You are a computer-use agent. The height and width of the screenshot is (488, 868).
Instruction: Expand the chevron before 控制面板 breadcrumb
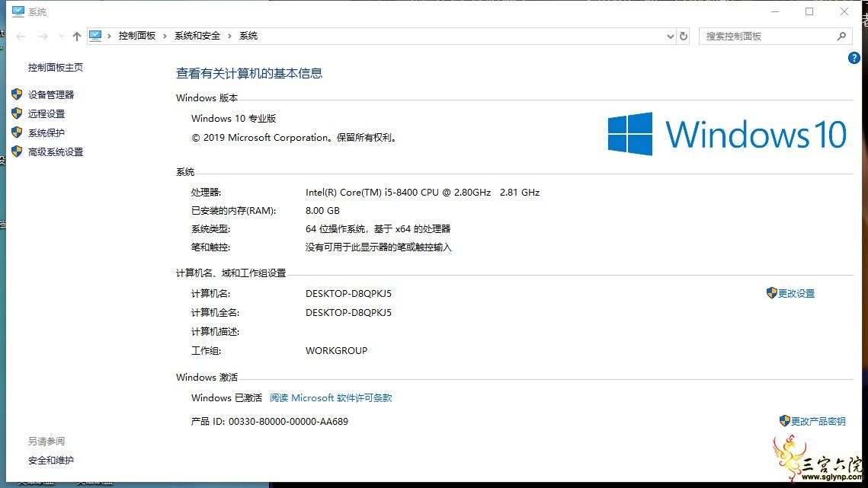(109, 36)
